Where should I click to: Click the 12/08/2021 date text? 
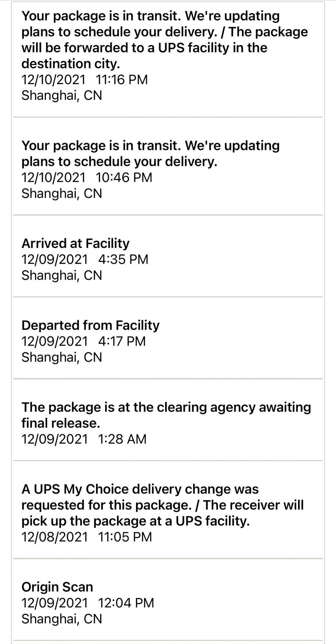click(54, 537)
